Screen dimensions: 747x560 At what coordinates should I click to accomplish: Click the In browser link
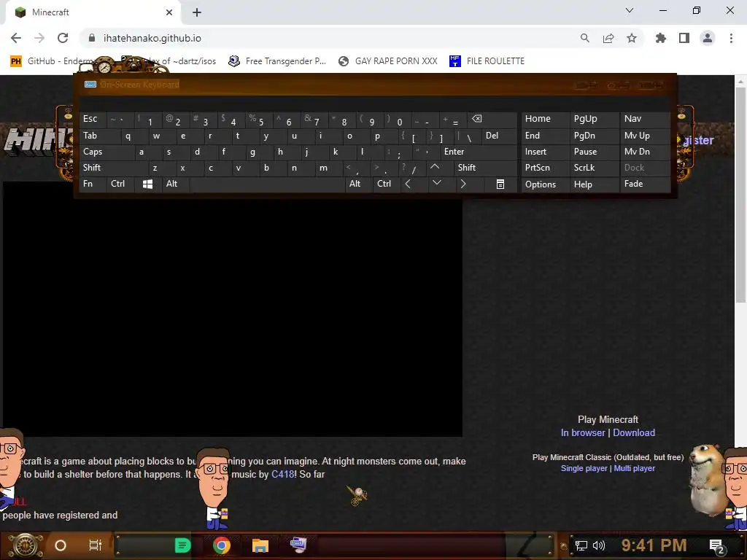pyautogui.click(x=583, y=432)
